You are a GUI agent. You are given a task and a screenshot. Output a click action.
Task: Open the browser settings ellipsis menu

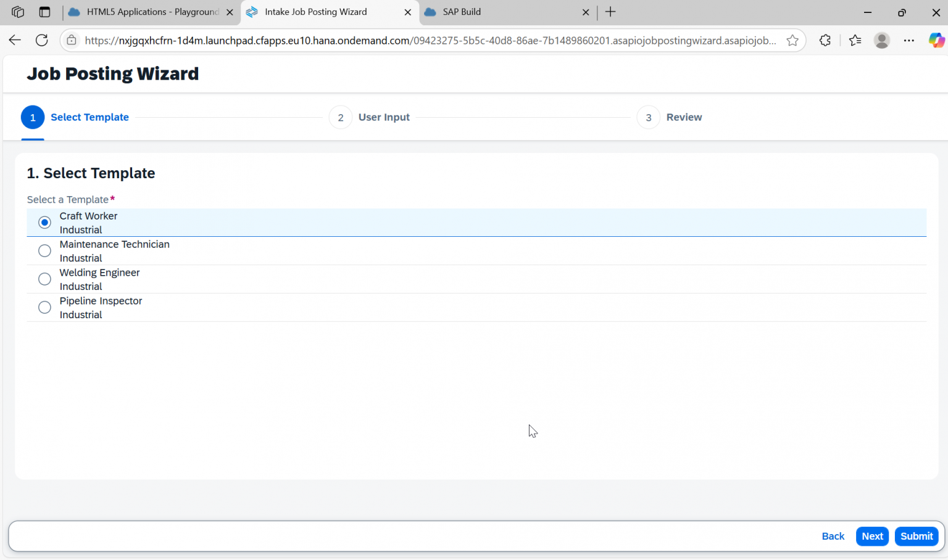[x=908, y=39]
